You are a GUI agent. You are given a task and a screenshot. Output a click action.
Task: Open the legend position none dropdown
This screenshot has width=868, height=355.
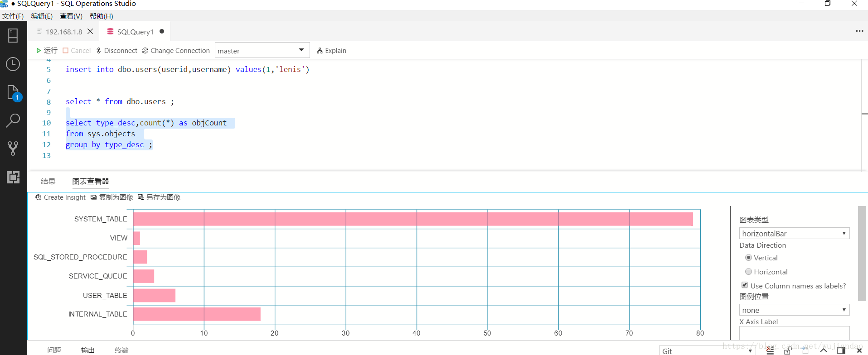[794, 310]
